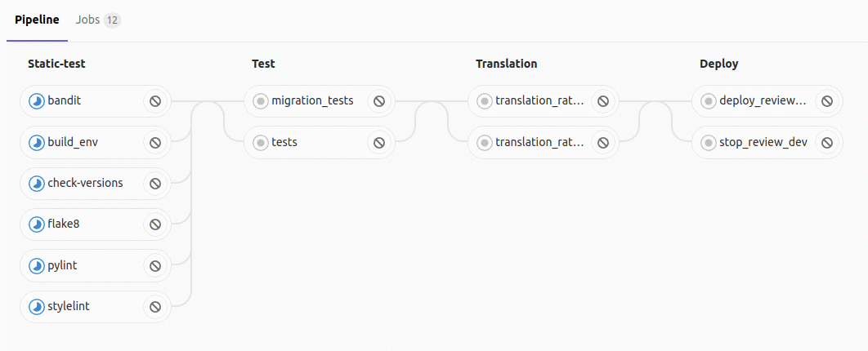Cancel the migration_tests job
The height and width of the screenshot is (351, 868).
pos(379,101)
